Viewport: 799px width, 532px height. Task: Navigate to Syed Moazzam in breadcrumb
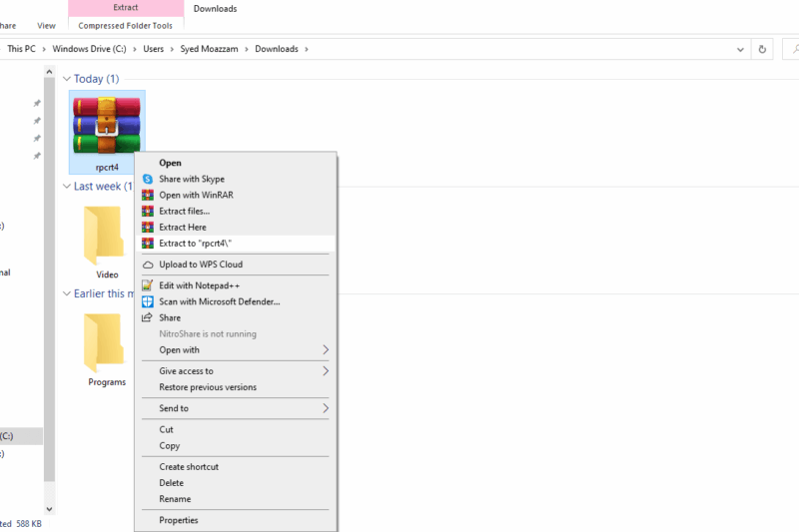[x=209, y=49]
